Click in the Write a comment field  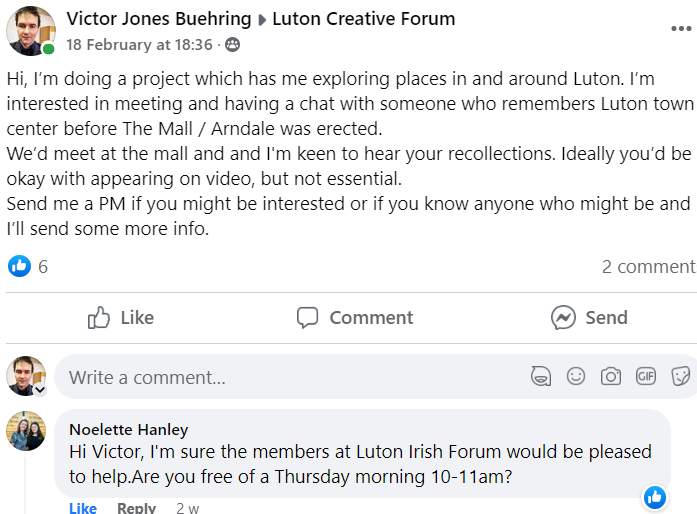pyautogui.click(x=290, y=377)
